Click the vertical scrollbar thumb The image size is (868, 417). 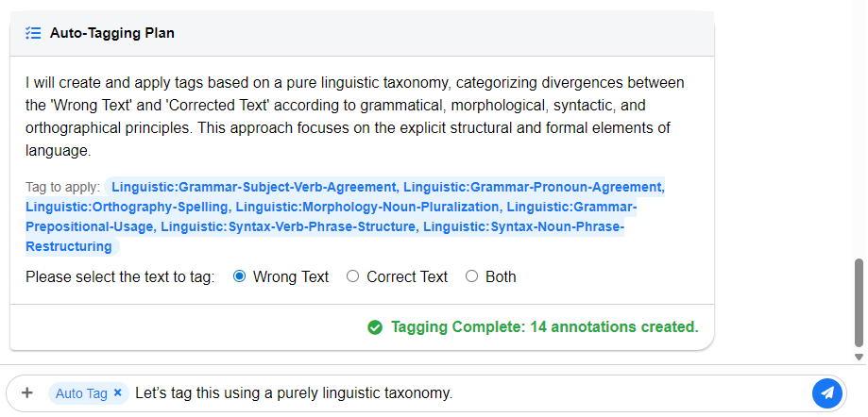click(x=859, y=302)
